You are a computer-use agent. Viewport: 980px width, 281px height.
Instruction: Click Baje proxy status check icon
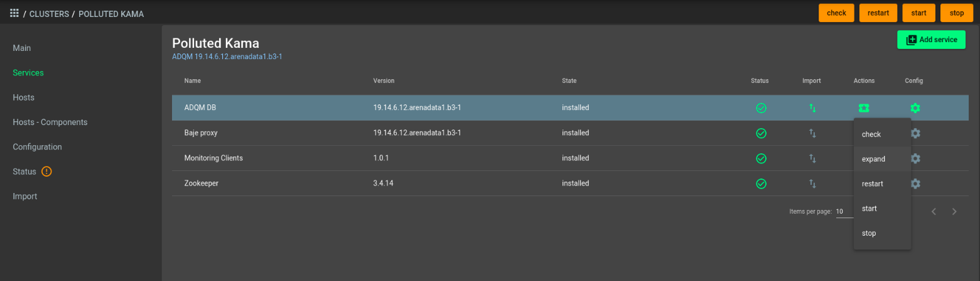(761, 133)
